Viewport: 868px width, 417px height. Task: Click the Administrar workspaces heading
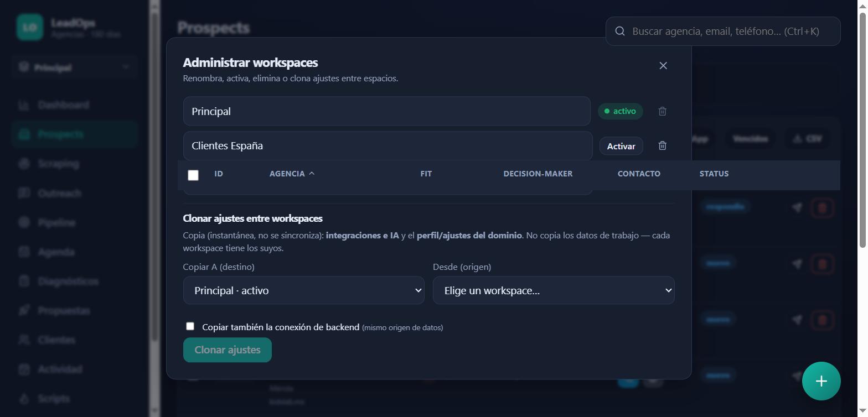click(x=250, y=62)
